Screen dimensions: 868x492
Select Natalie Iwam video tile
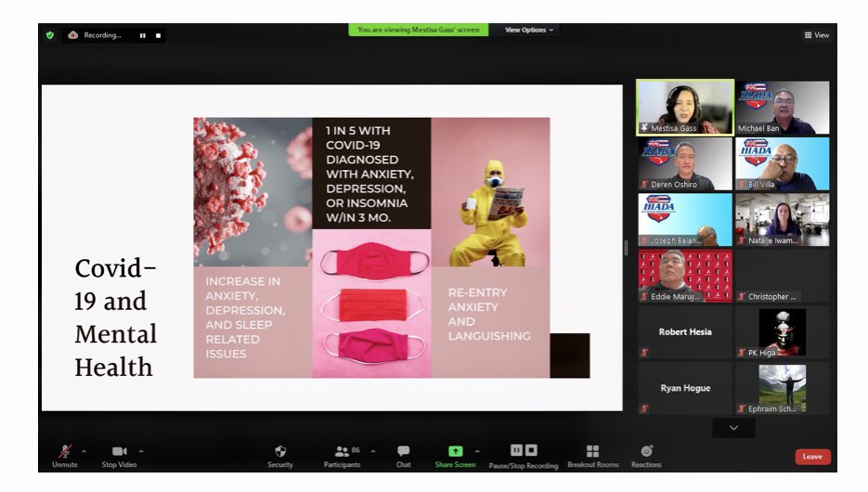click(x=783, y=220)
